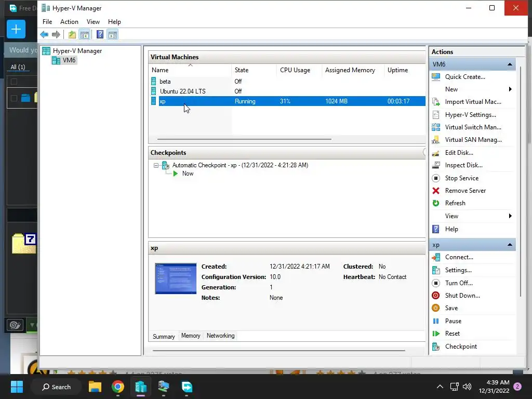Click the volume icon in system tray
This screenshot has height=399, width=532.
[467, 387]
